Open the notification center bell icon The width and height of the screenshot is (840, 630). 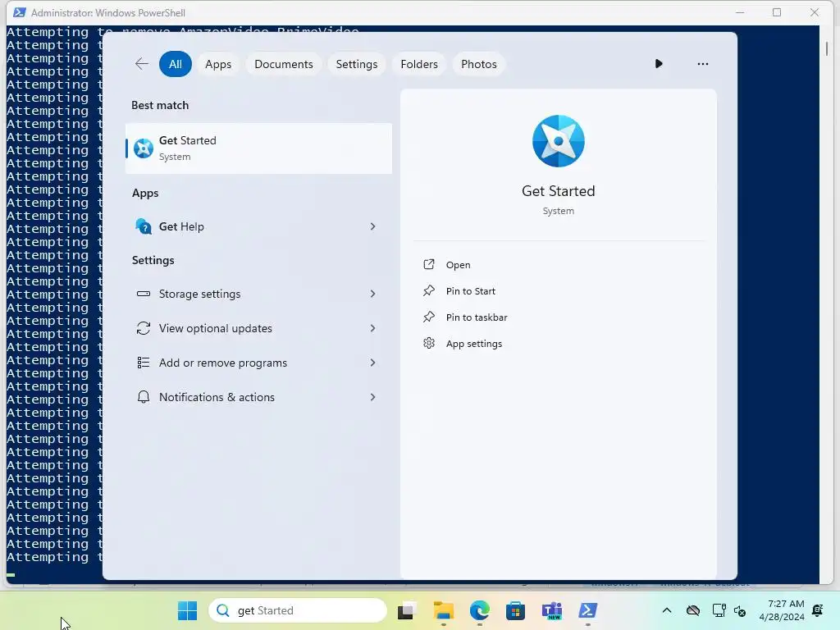click(x=818, y=610)
